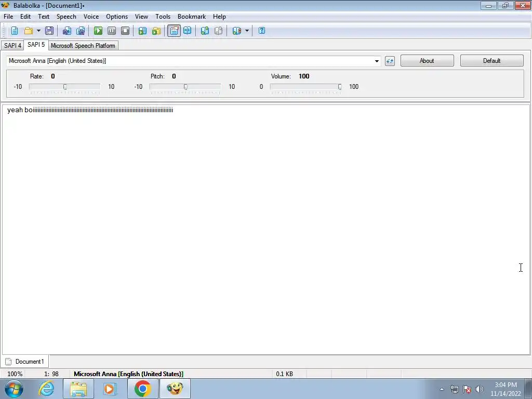Expand the Microsoft Anna voice dropdown
This screenshot has width=532, height=399.
click(377, 61)
